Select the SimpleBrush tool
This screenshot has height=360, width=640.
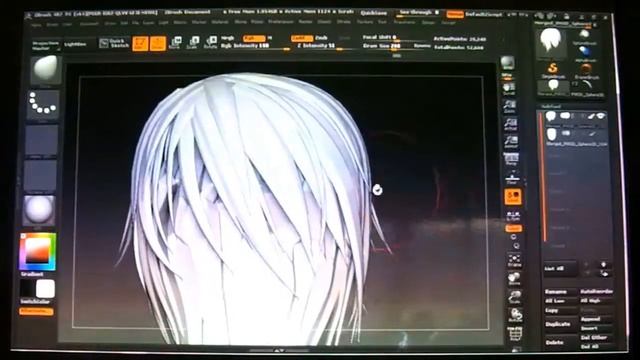tap(553, 70)
